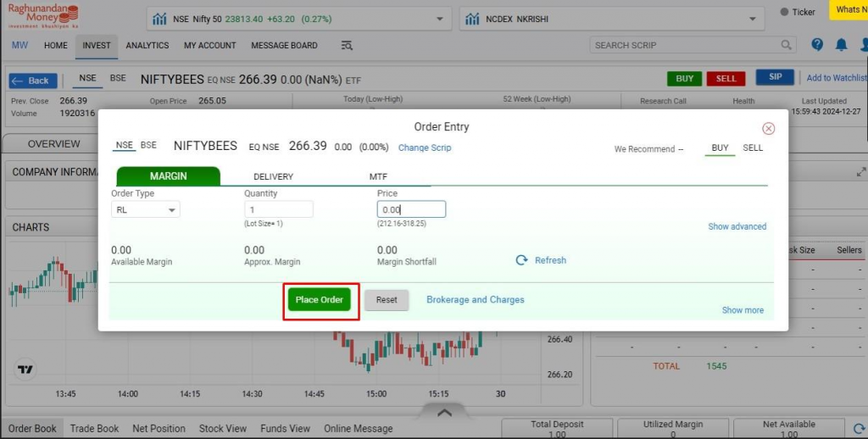Open notifications bell icon

[841, 45]
